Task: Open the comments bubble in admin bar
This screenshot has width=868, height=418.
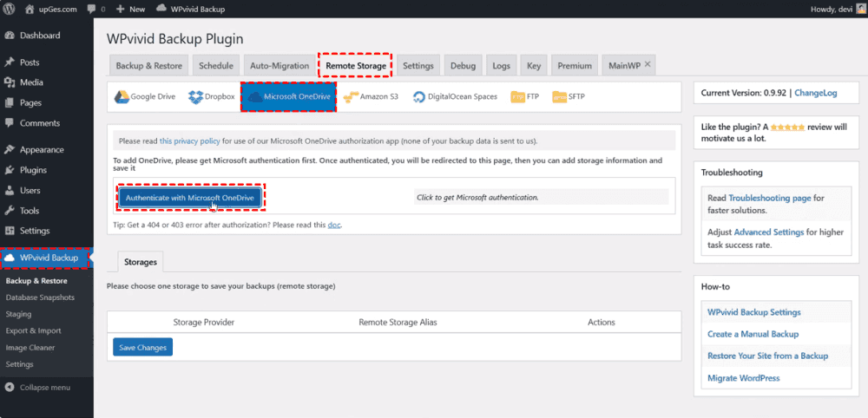Action: click(95, 10)
